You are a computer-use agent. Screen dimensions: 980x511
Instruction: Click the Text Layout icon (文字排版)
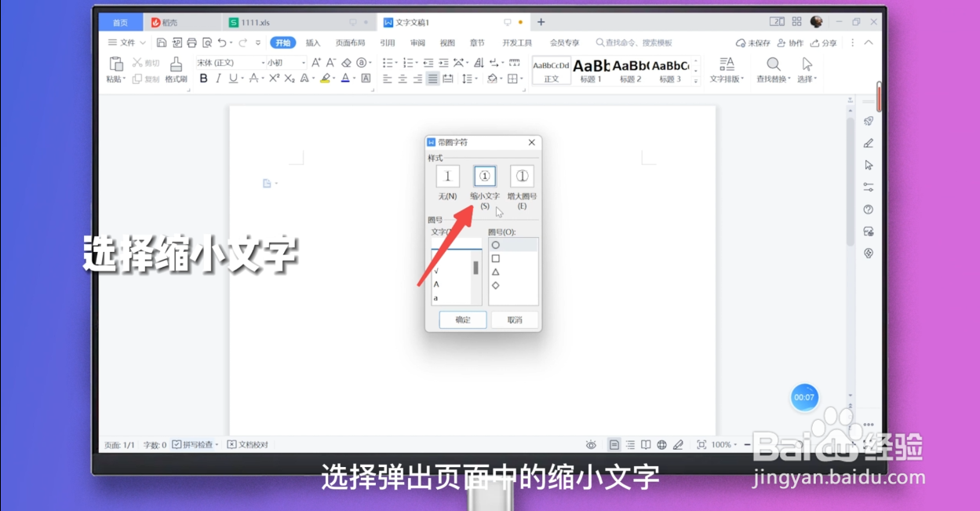pyautogui.click(x=727, y=64)
